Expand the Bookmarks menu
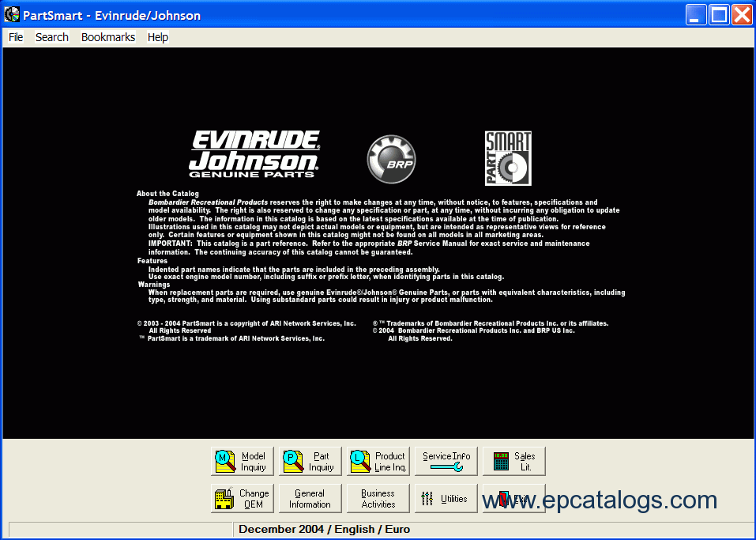Screen dimensions: 756x540 [x=108, y=37]
